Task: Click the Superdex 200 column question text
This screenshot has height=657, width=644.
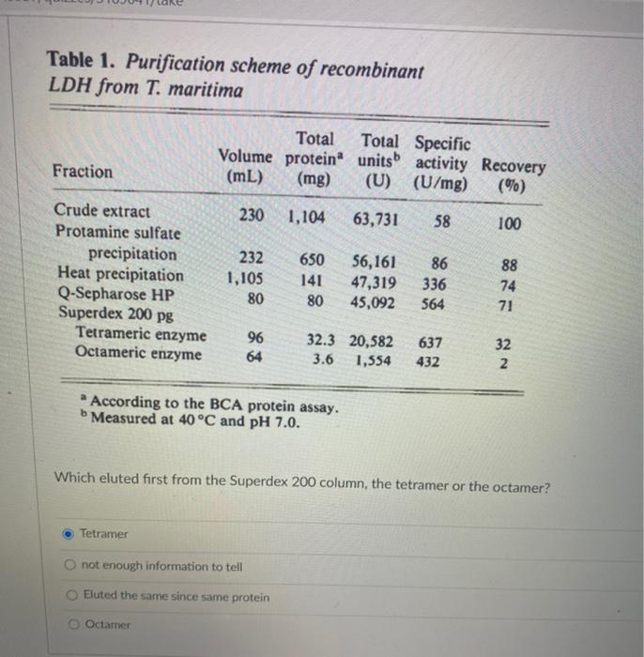Action: [301, 482]
